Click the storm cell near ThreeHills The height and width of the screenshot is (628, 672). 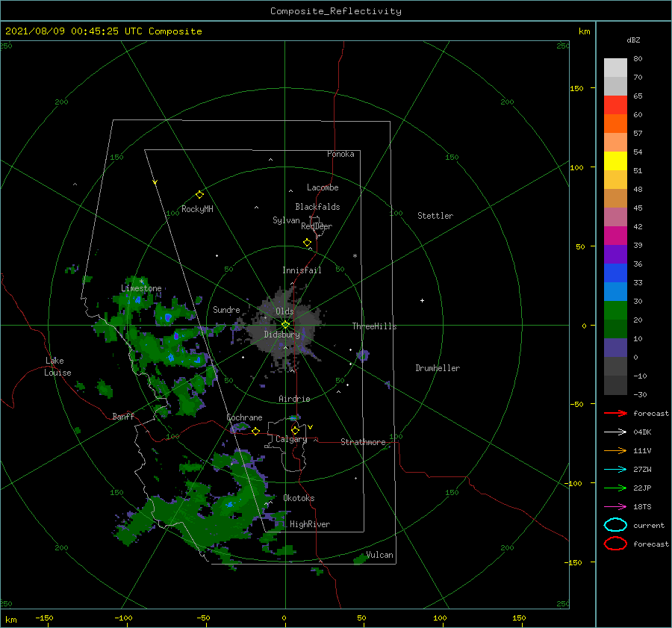[x=363, y=355]
